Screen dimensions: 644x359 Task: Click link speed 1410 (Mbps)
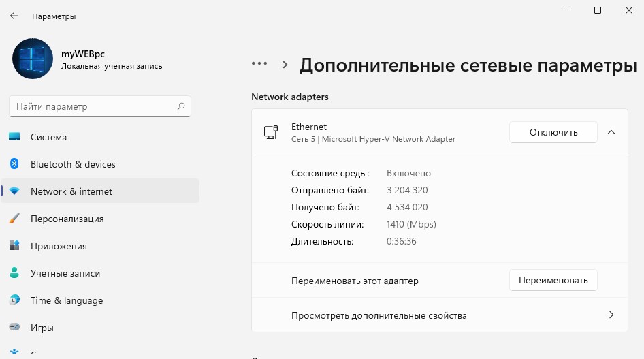(x=411, y=224)
